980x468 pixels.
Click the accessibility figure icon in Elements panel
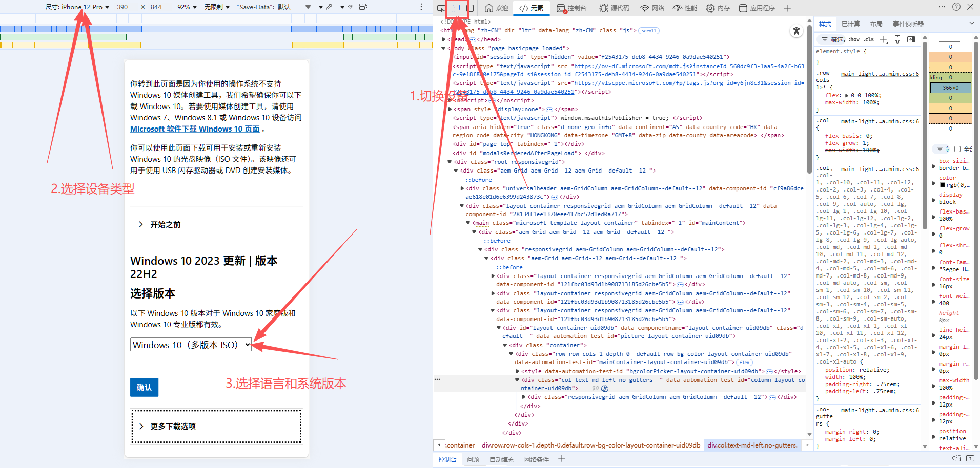pyautogui.click(x=796, y=31)
